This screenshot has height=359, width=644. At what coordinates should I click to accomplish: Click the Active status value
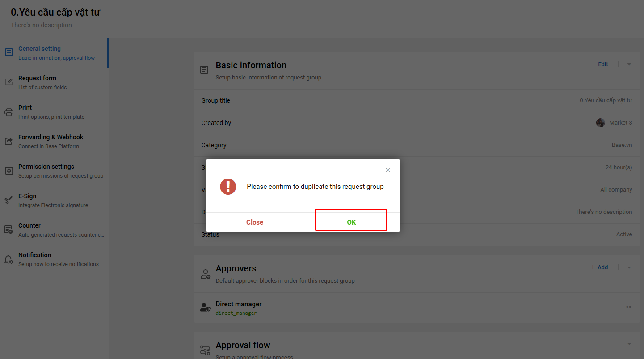tap(624, 234)
